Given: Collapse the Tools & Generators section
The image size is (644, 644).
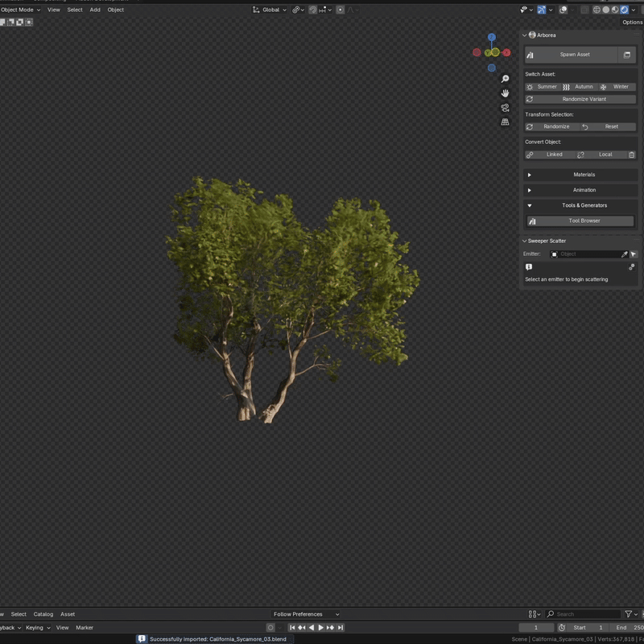Looking at the screenshot, I should 580,205.
